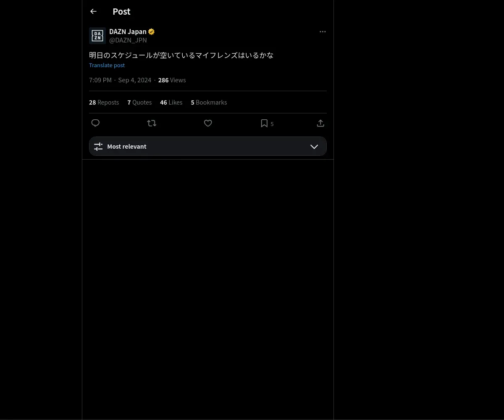View the 46 Likes list
The height and width of the screenshot is (420, 504).
171,102
